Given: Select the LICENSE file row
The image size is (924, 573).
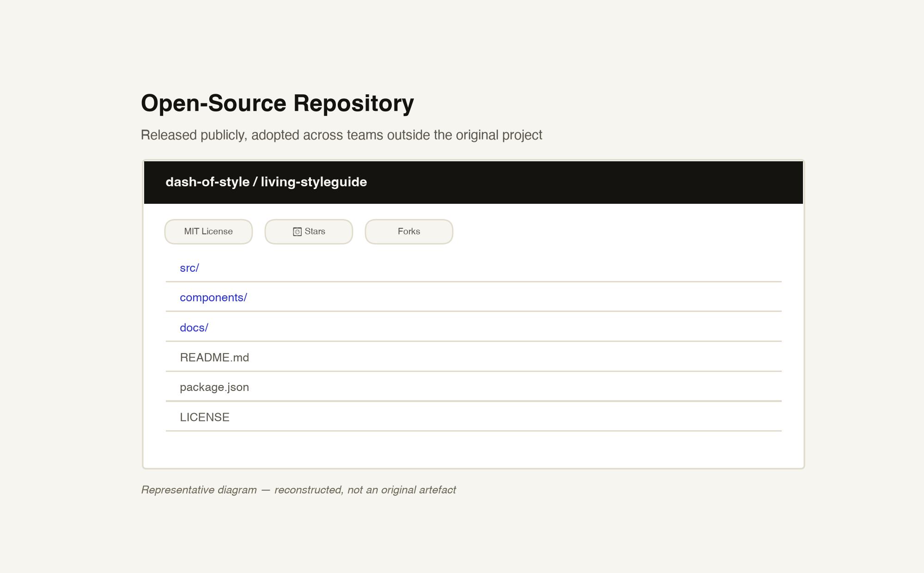Looking at the screenshot, I should click(474, 417).
